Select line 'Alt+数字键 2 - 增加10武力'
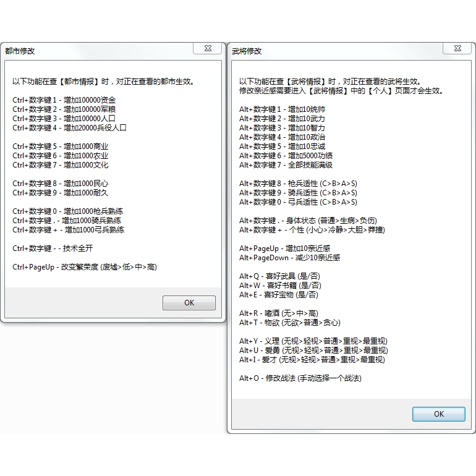This screenshot has height=476, width=476. [x=282, y=119]
